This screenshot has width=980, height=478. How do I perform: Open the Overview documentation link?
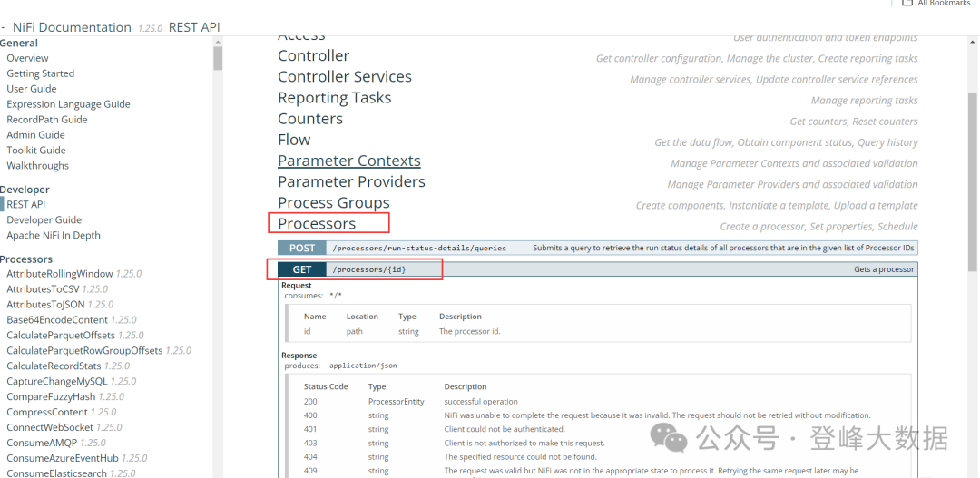pyautogui.click(x=27, y=58)
